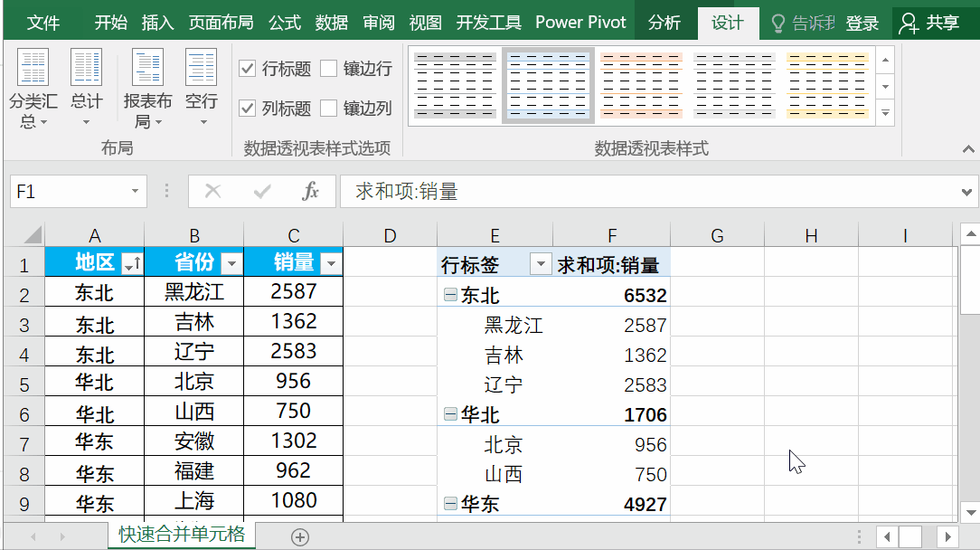This screenshot has width=980, height=550.
Task: Click next sheet navigation arrow
Action: tap(61, 536)
